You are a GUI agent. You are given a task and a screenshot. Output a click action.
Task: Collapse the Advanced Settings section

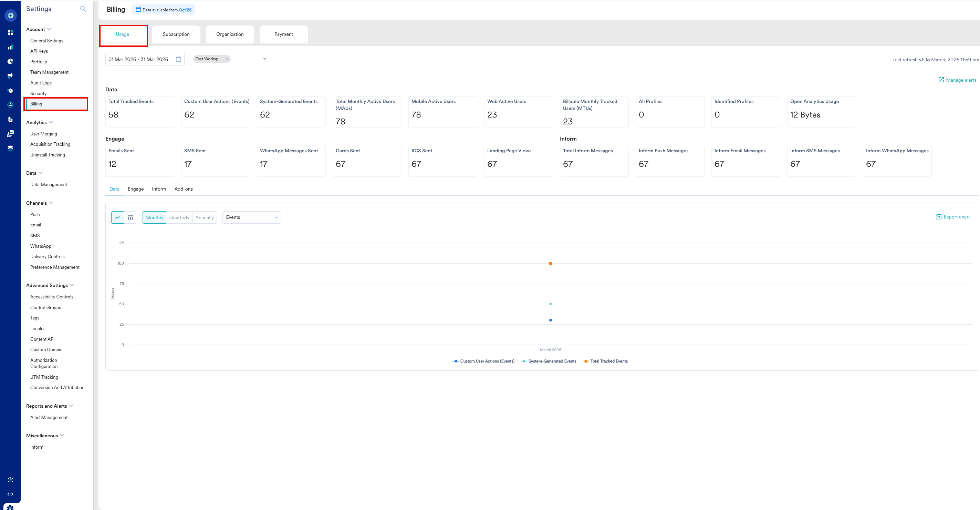click(72, 285)
